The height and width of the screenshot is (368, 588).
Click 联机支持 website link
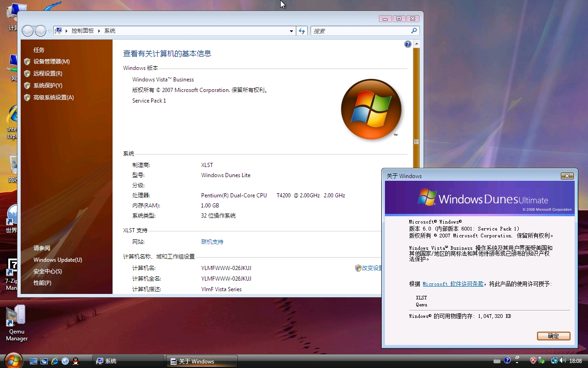[x=212, y=242]
